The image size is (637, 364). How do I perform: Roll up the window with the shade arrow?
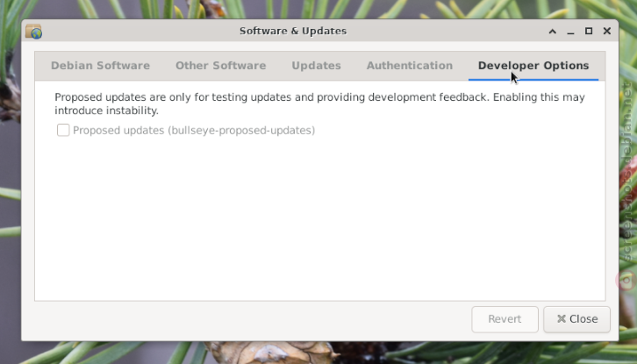tap(553, 32)
